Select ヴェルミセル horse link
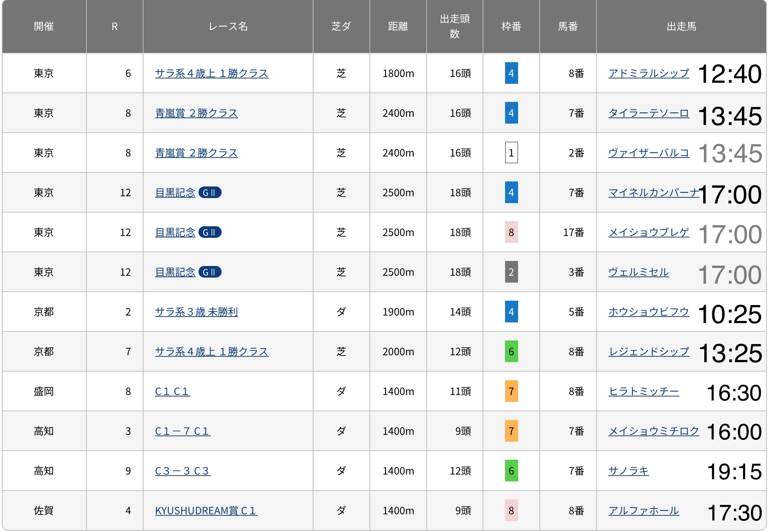Screen dimensions: 769x532 [638, 272]
